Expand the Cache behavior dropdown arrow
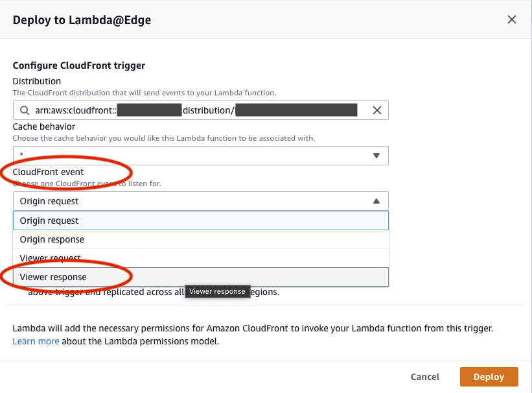This screenshot has height=393, width=532. (376, 156)
